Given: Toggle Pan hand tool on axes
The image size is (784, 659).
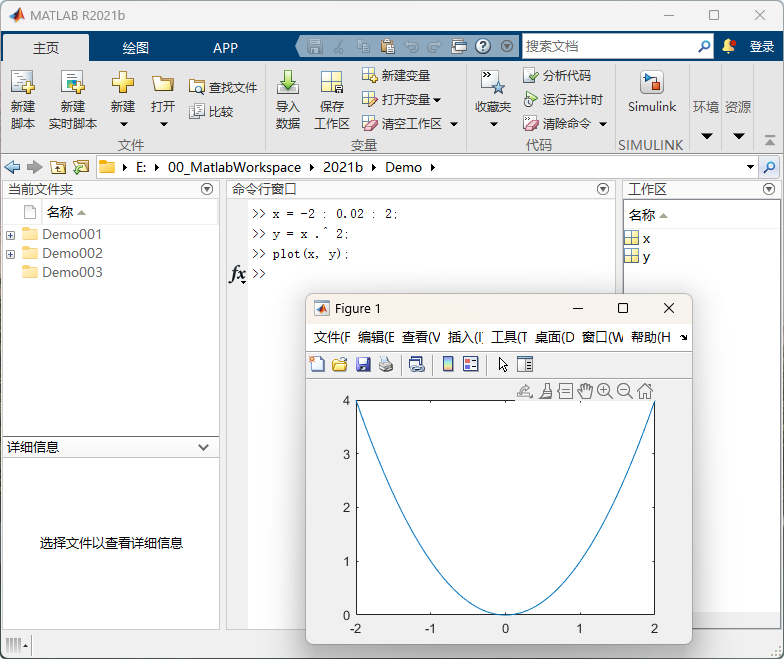Looking at the screenshot, I should (x=585, y=391).
